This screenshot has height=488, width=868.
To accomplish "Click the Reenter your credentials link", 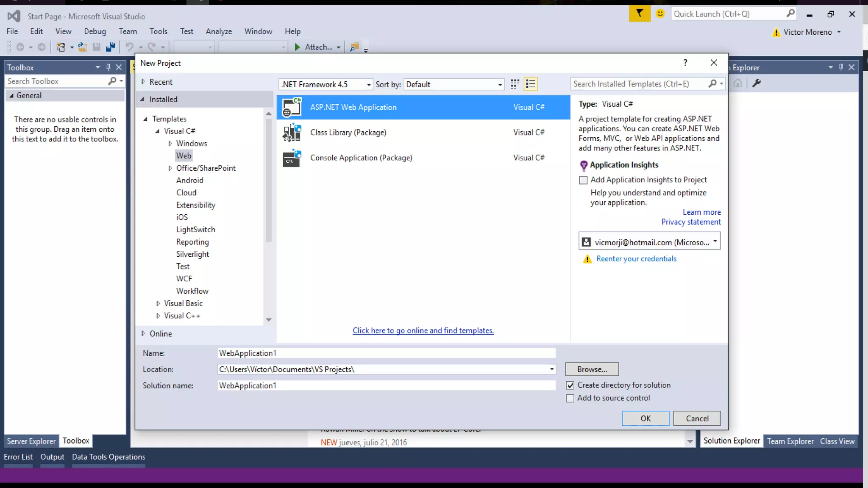I will [x=636, y=259].
